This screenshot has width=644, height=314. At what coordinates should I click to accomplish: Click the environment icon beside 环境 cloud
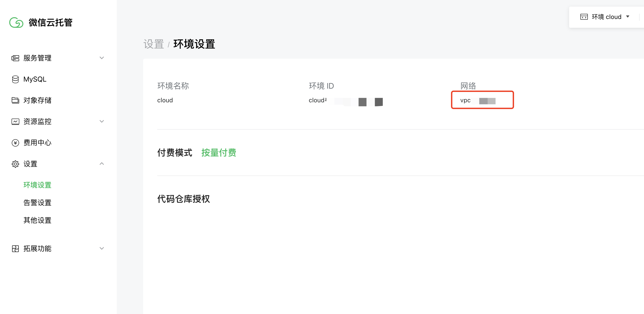pyautogui.click(x=584, y=17)
